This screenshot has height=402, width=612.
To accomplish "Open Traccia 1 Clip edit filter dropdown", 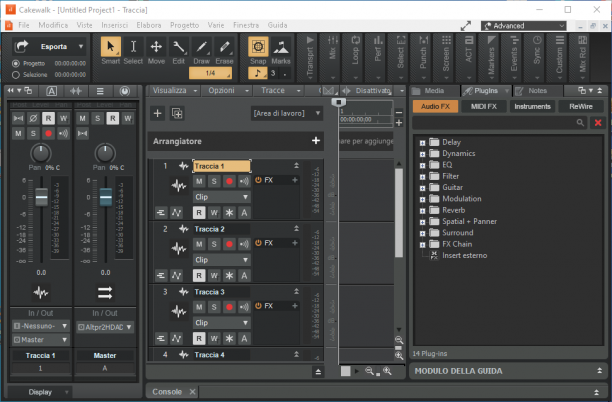I will 222,197.
